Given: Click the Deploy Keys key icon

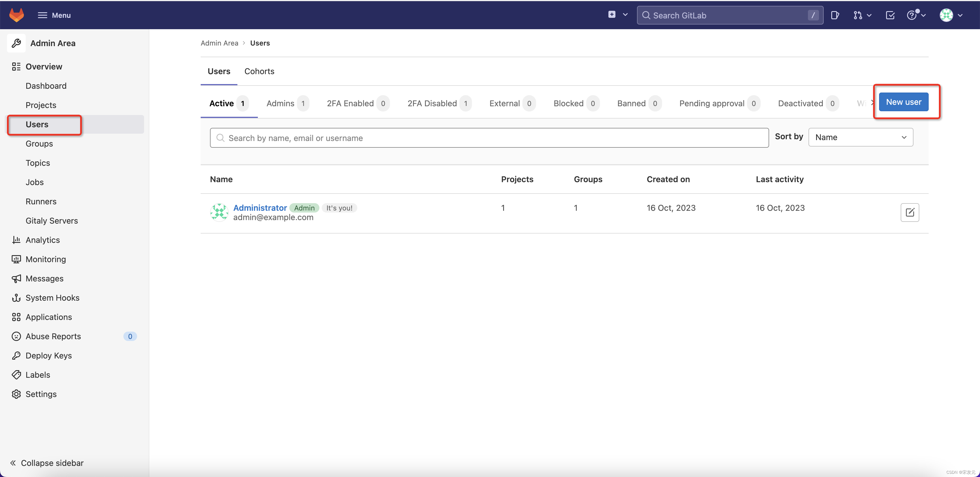Looking at the screenshot, I should coord(16,356).
